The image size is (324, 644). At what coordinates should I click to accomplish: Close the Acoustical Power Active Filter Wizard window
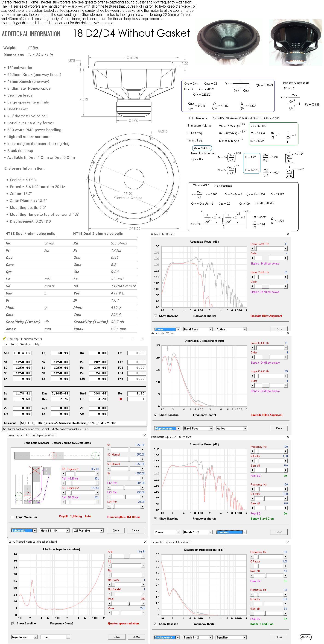pyautogui.click(x=288, y=234)
